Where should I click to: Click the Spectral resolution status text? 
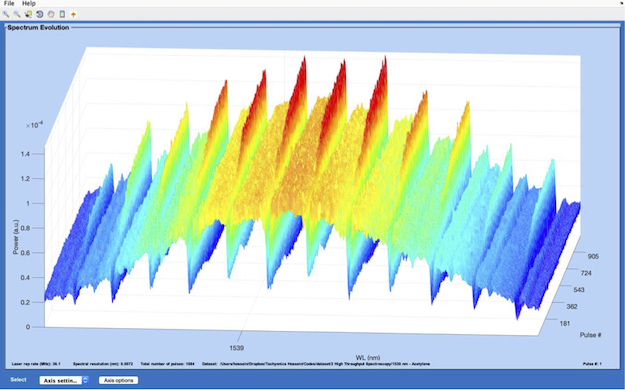[x=103, y=364]
